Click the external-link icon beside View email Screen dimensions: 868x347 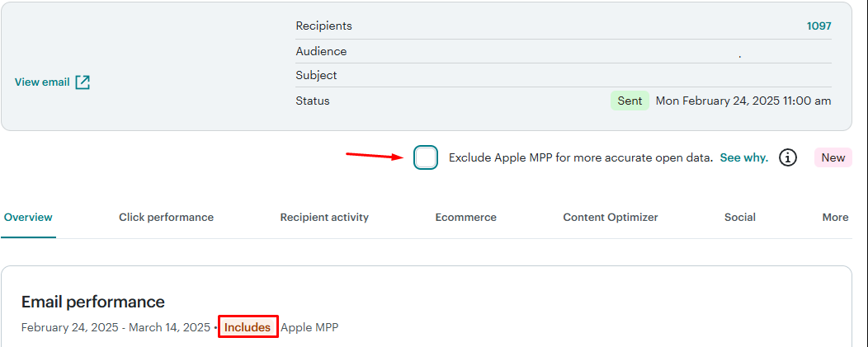coord(83,82)
